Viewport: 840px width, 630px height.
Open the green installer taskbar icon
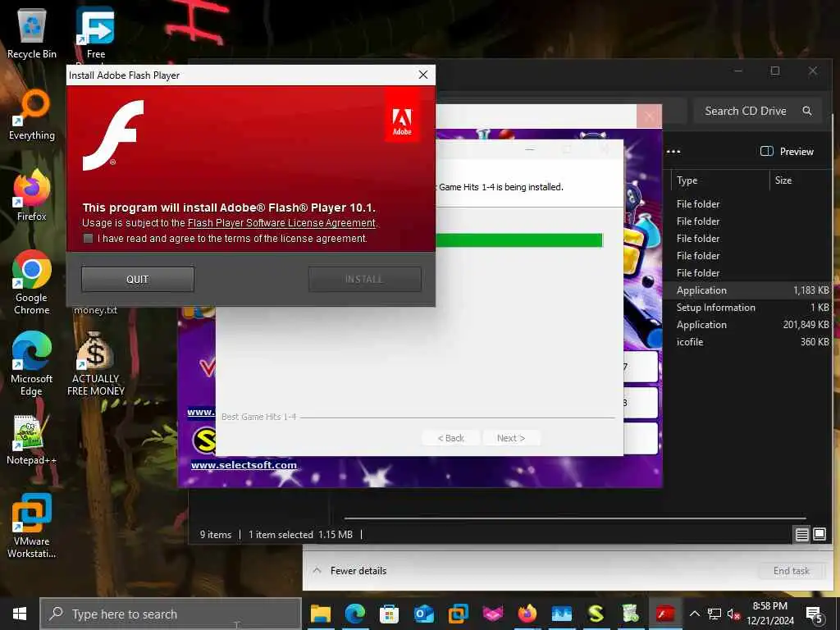pyautogui.click(x=631, y=614)
